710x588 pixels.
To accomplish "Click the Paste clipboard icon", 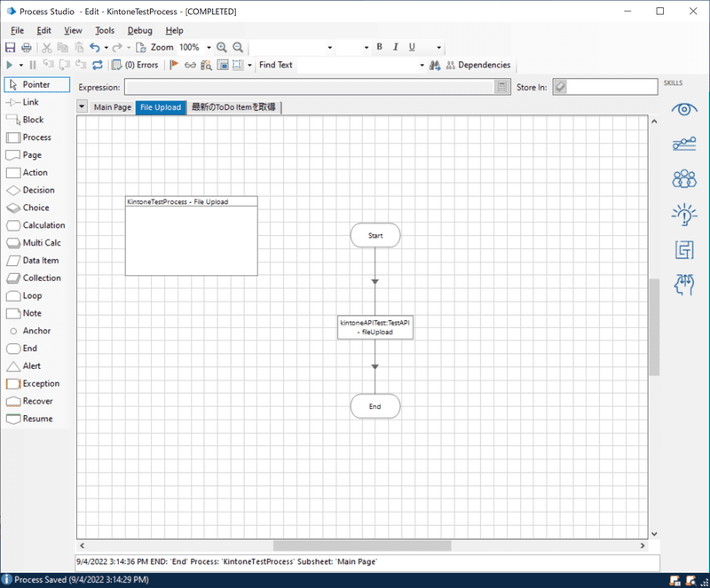I will tap(79, 47).
